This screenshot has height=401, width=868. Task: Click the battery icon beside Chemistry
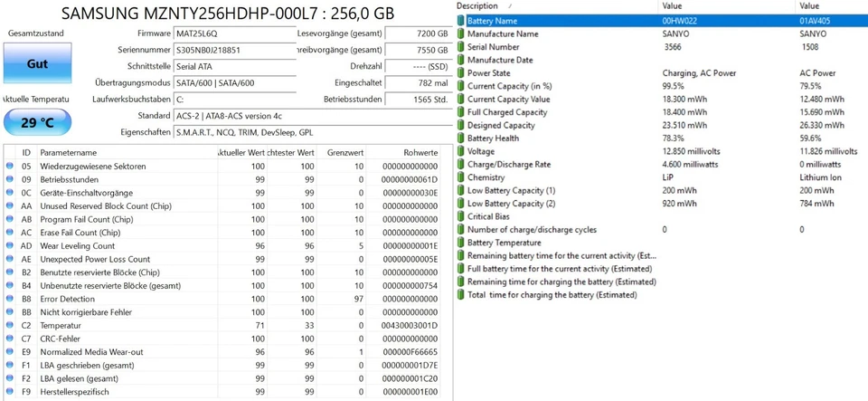[x=460, y=177]
